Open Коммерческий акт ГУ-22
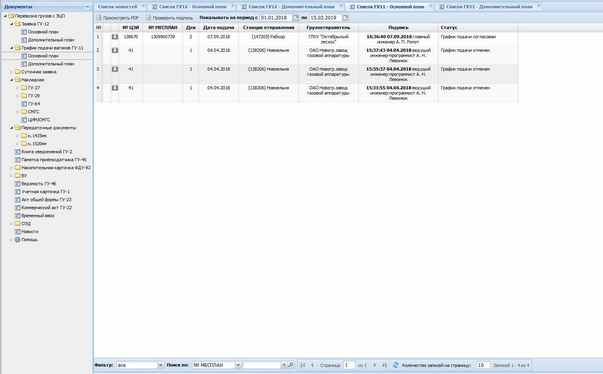 [47, 208]
